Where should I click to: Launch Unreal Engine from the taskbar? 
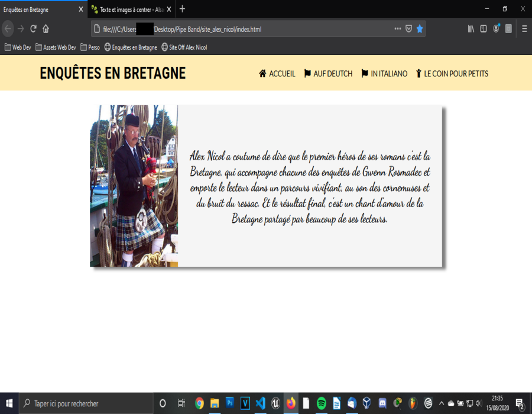[x=275, y=403]
